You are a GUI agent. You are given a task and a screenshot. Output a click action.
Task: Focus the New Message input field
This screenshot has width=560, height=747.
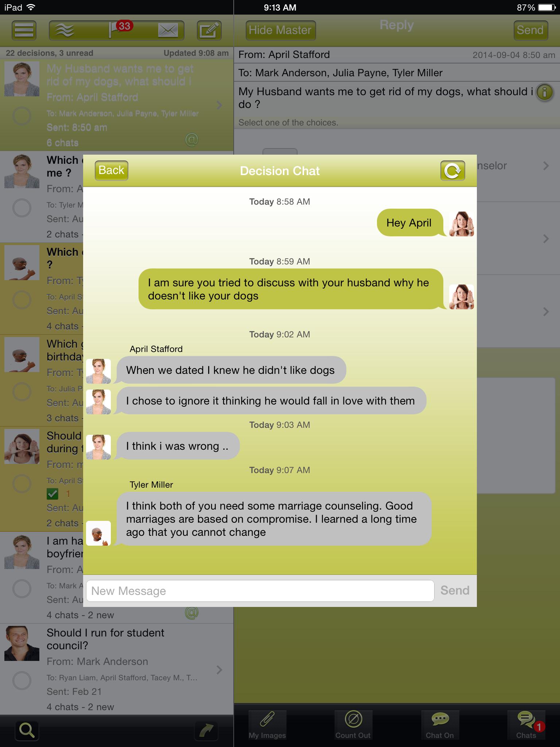pos(260,591)
